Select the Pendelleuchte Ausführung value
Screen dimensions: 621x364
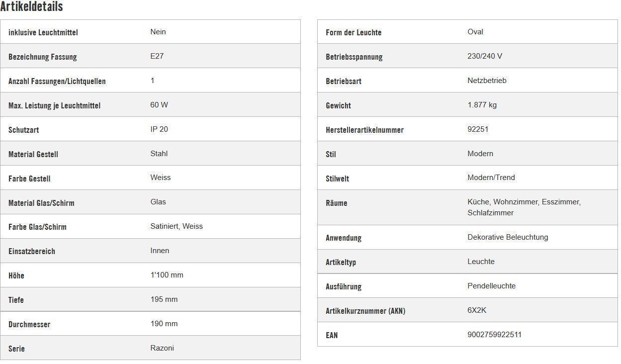[491, 286]
